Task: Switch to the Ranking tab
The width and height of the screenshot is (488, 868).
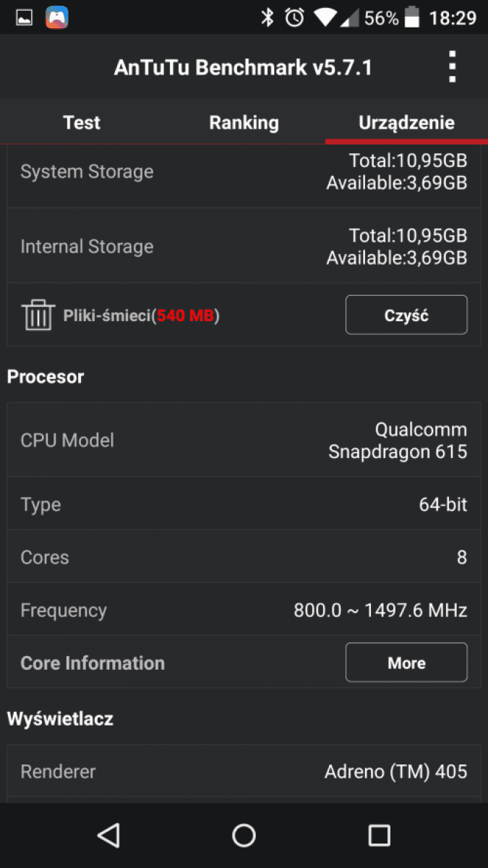Action: pyautogui.click(x=244, y=122)
